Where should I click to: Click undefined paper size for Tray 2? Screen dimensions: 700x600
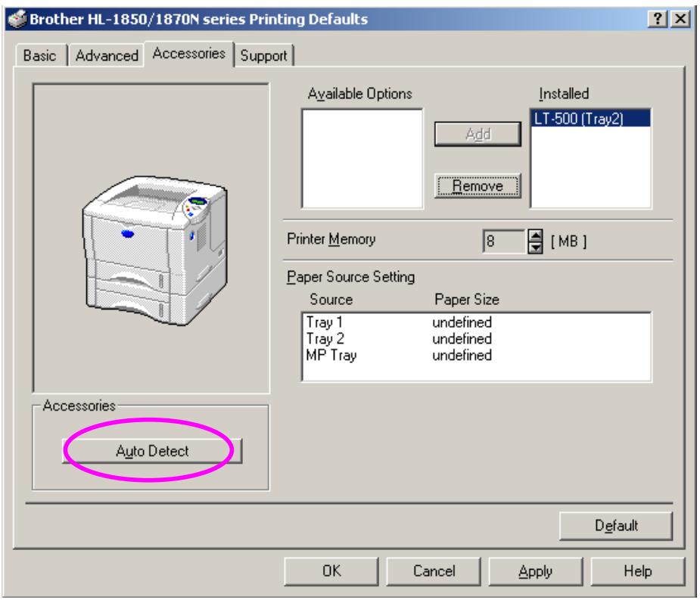462,338
